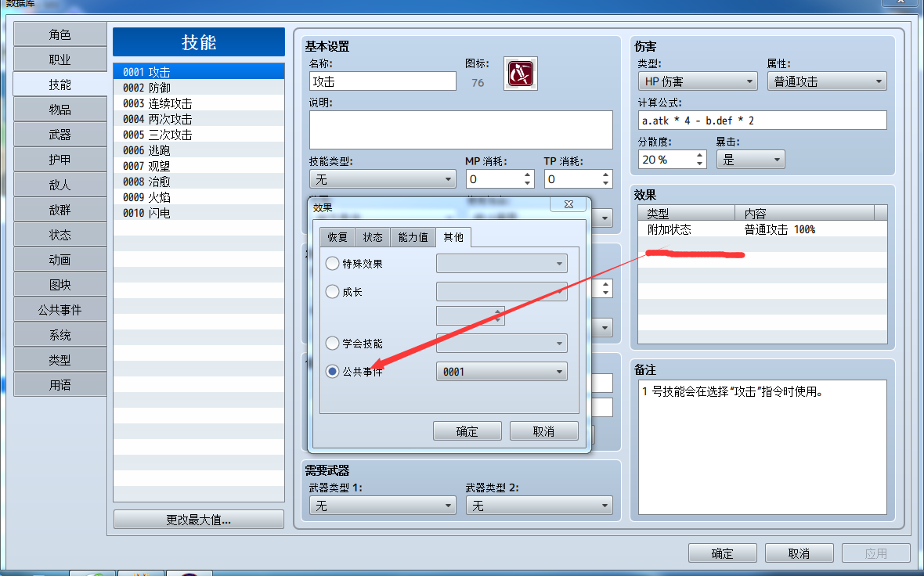
Task: Click the MP 消耗 spinner arrows
Action: point(527,179)
